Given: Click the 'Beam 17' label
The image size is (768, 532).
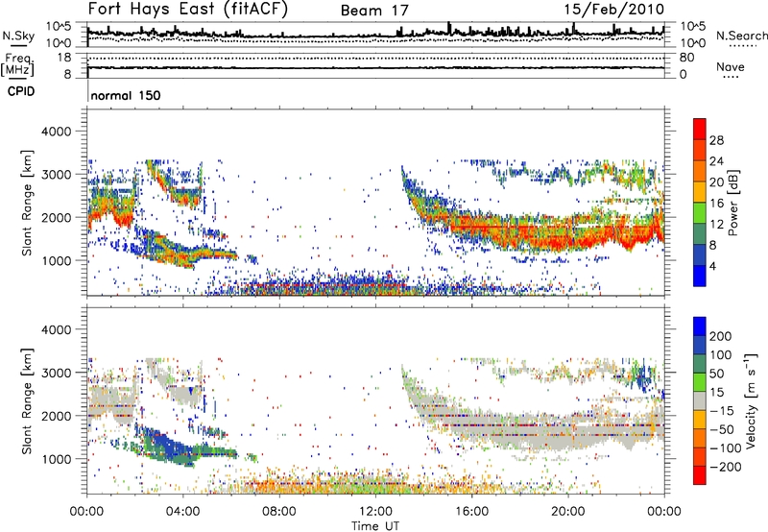Looking at the screenshot, I should click(374, 11).
